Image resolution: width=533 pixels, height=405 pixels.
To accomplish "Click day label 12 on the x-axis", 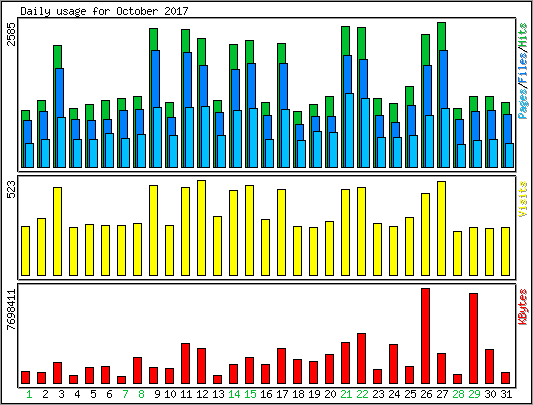I will click(x=202, y=394).
